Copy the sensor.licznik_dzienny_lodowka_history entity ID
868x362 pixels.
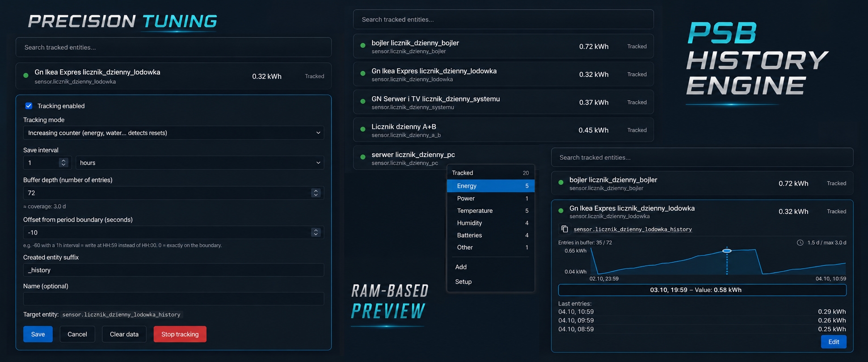pyautogui.click(x=565, y=229)
